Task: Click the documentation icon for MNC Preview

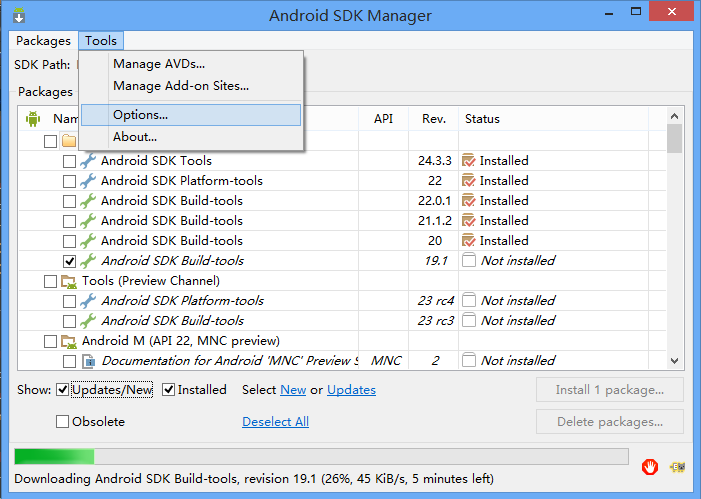Action: coord(89,361)
